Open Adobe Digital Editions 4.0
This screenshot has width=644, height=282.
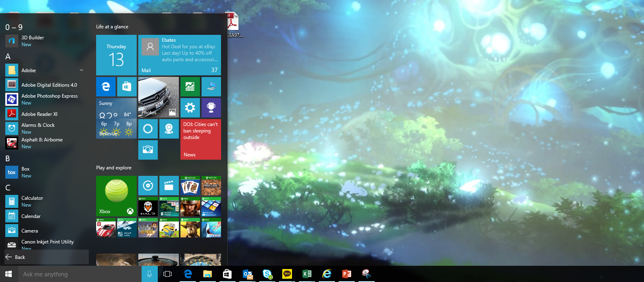pyautogui.click(x=49, y=85)
